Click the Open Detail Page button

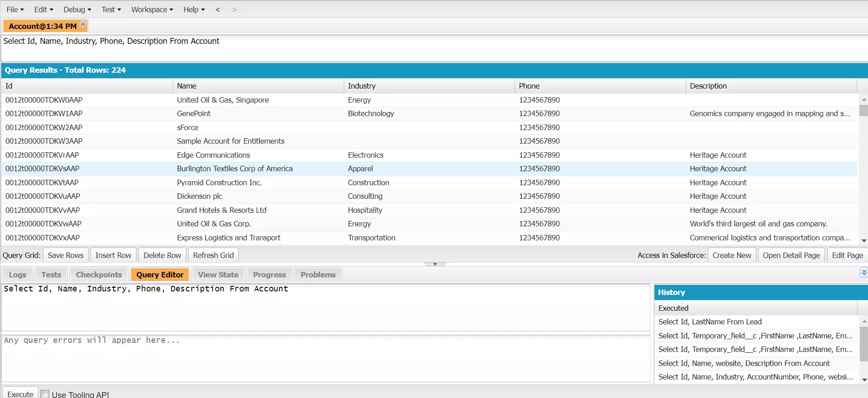tap(792, 255)
